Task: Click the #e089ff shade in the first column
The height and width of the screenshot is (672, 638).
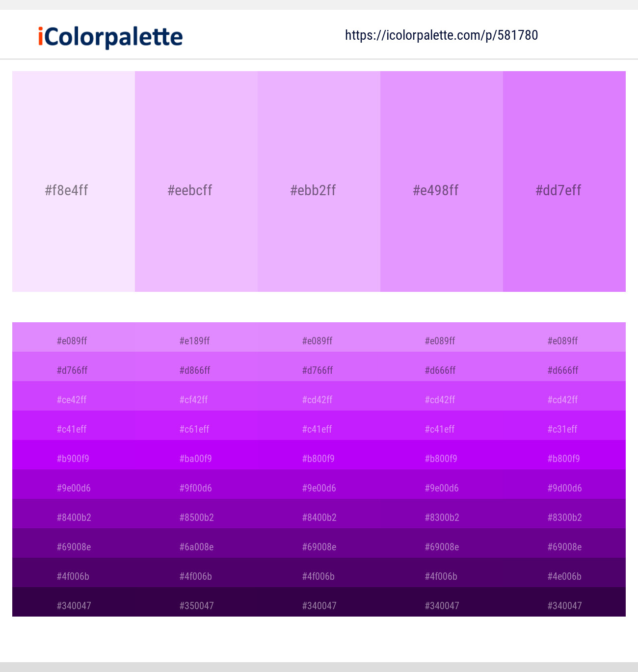Action: tap(72, 340)
